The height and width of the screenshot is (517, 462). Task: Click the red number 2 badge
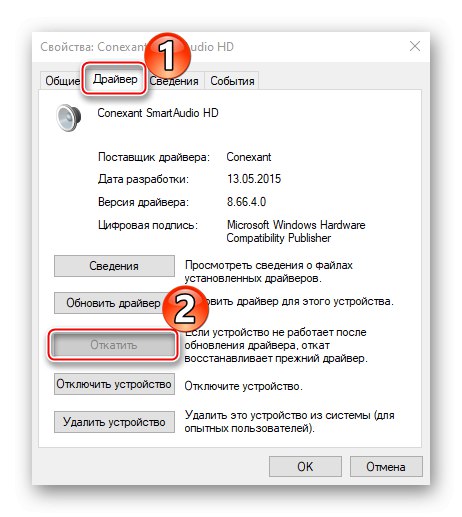(x=186, y=309)
